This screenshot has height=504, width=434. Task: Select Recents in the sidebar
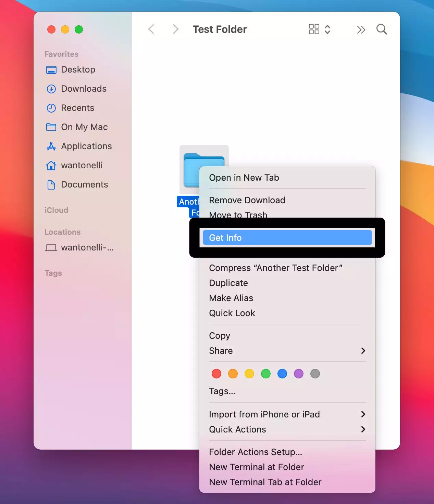coord(77,108)
